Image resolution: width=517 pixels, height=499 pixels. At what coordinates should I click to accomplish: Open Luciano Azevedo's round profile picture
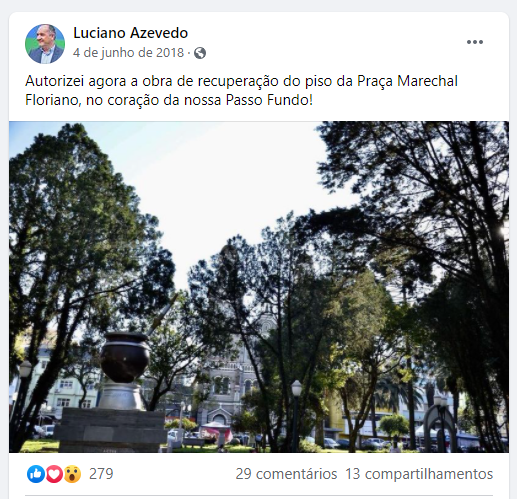[x=45, y=44]
